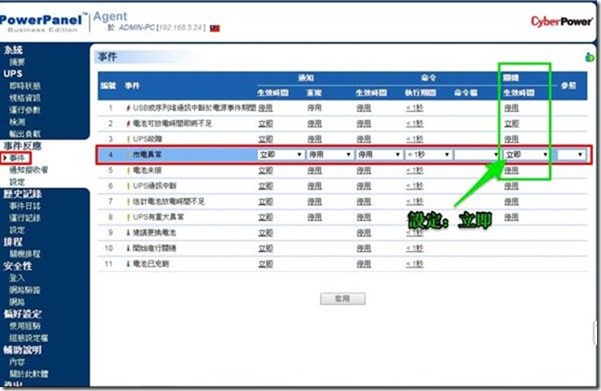
Task: Click warning icon beside UPS通訊中斷 in row 6
Action: 128,186
